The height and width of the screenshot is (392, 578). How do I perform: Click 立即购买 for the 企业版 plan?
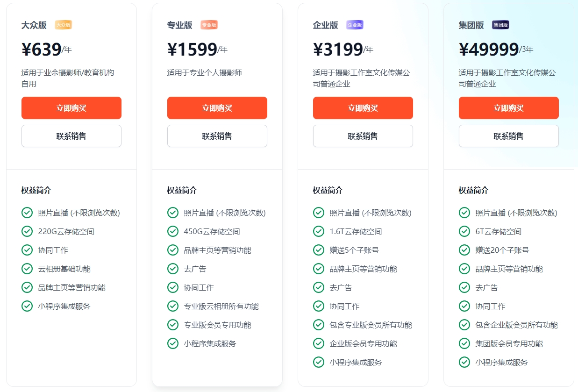363,108
